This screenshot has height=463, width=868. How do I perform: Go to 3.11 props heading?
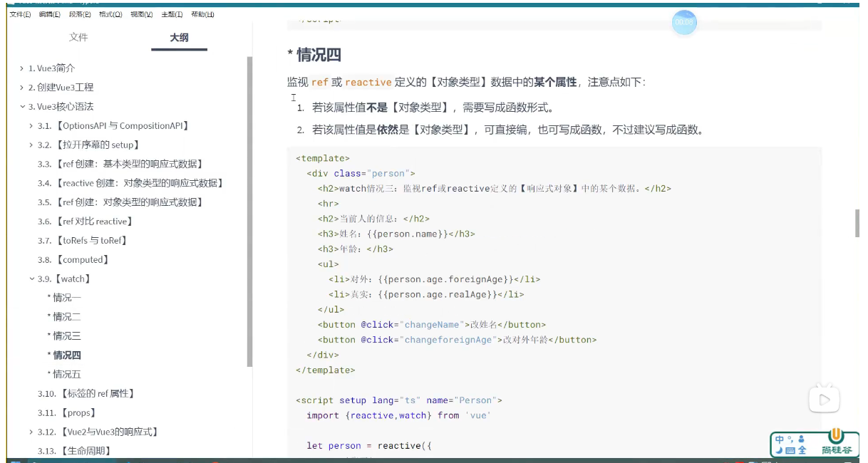pos(68,413)
